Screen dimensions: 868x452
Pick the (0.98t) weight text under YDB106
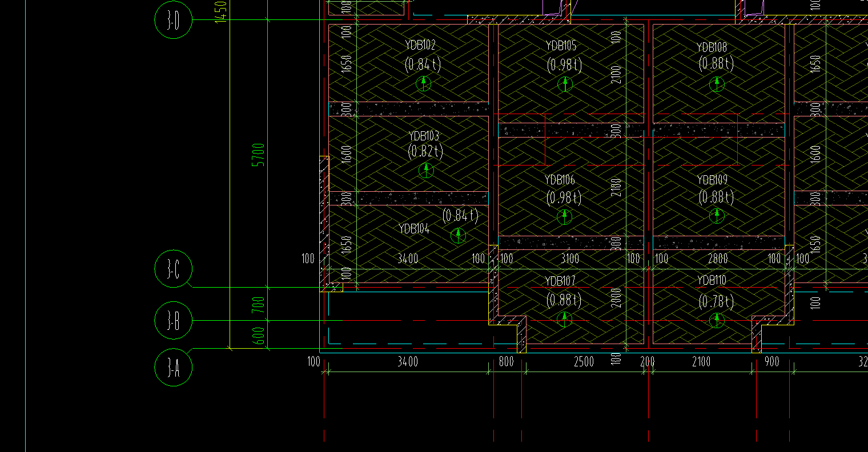pyautogui.click(x=564, y=198)
